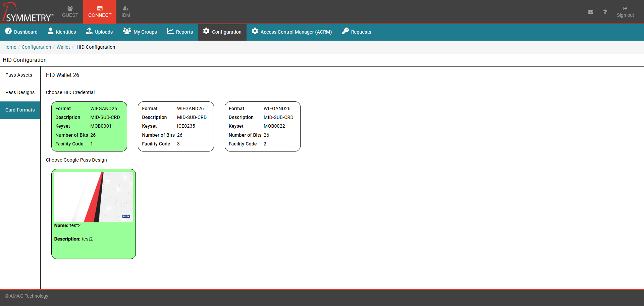This screenshot has height=306, width=644.
Task: Click the Sign out arrow icon
Action: click(625, 8)
